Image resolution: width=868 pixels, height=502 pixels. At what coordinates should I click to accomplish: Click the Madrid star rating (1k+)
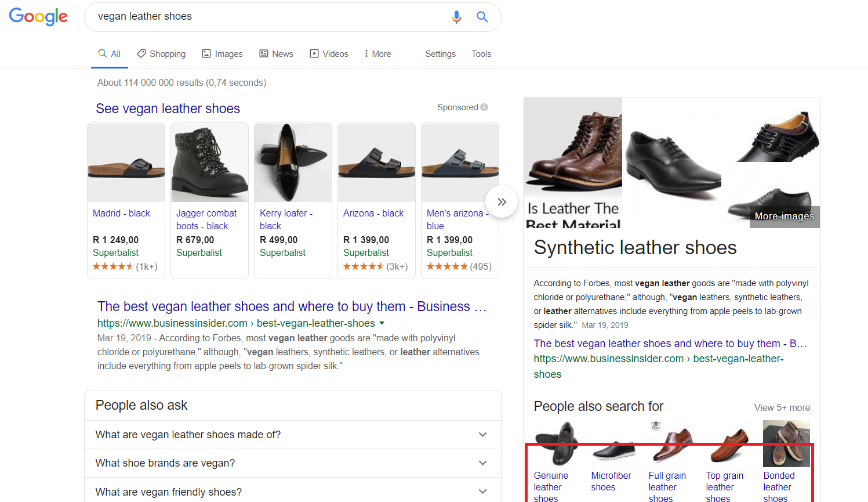(x=125, y=266)
